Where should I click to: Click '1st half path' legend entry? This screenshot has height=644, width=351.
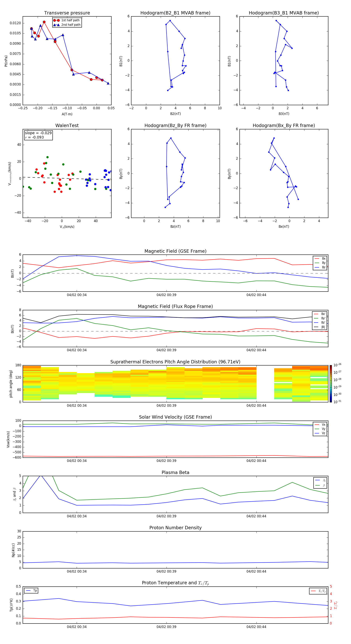[66, 20]
